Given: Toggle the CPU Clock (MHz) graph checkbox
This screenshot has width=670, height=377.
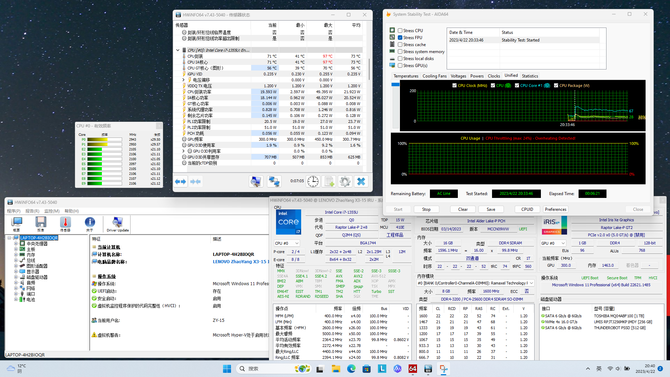Looking at the screenshot, I should tap(454, 85).
